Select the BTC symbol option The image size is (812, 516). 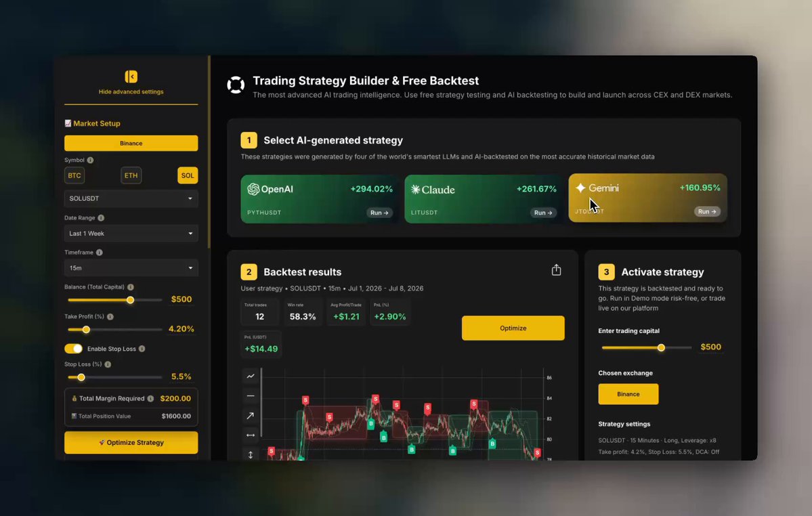(74, 175)
